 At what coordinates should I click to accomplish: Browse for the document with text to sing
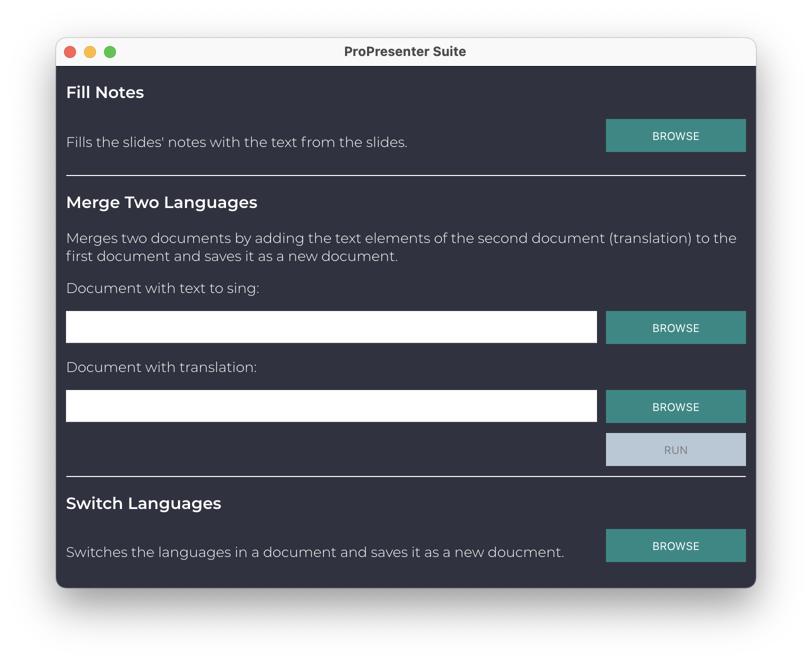pyautogui.click(x=675, y=327)
